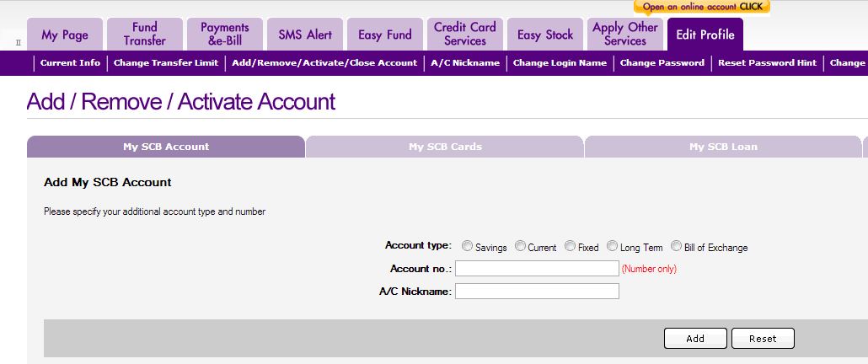Image resolution: width=868 pixels, height=364 pixels.
Task: Click the Add / Remove / Activate Account heading
Action: pos(181,102)
